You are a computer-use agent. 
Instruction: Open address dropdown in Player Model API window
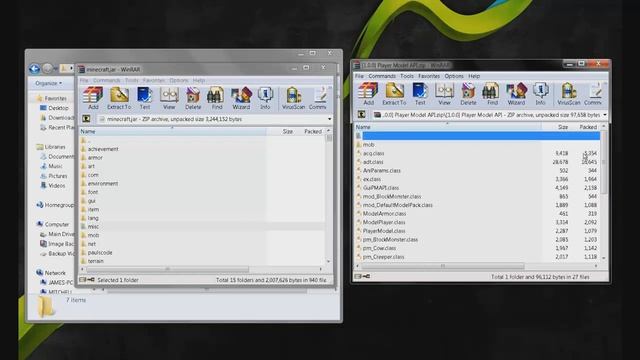click(x=604, y=115)
